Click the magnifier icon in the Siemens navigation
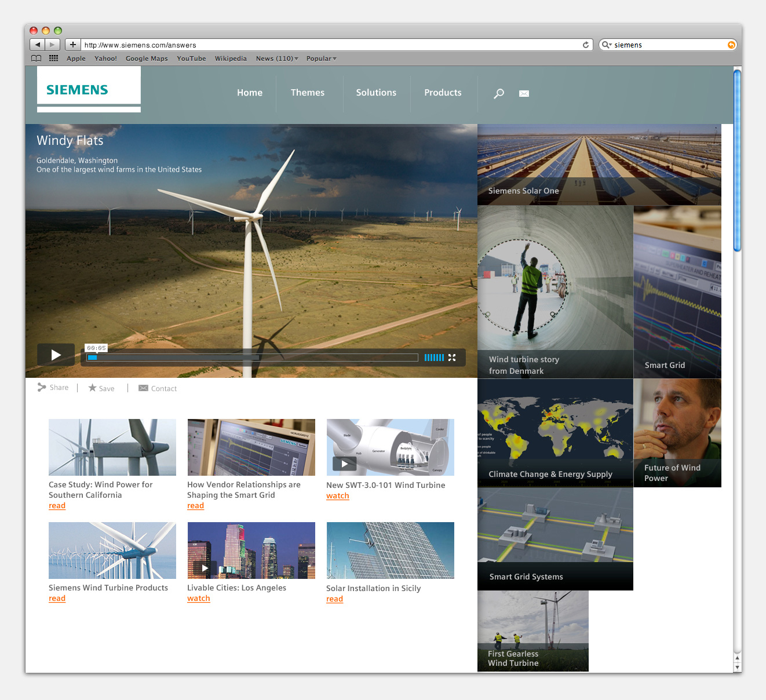The height and width of the screenshot is (700, 766). (x=499, y=93)
